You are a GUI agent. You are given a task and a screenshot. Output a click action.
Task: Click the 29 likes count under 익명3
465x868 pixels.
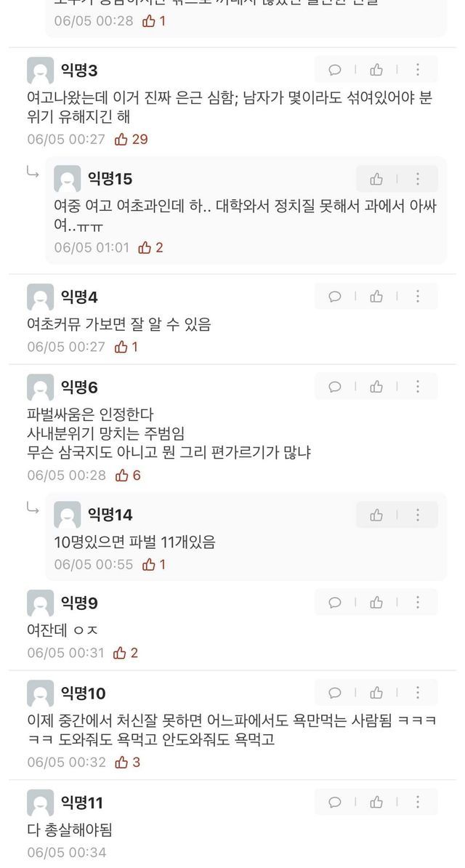coord(132,139)
